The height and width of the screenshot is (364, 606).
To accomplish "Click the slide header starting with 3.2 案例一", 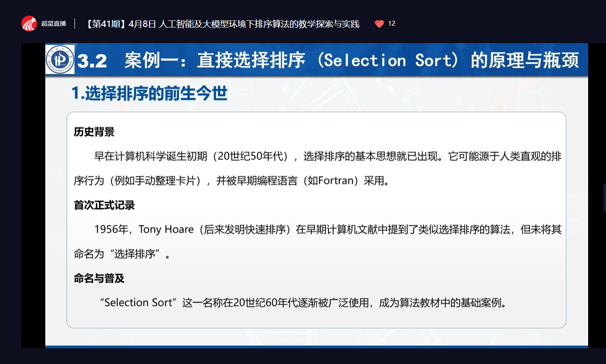I will (x=328, y=61).
